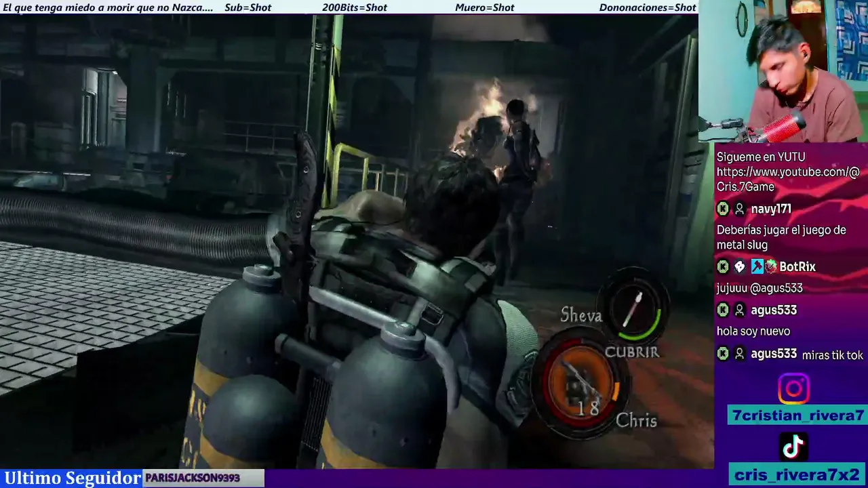
Task: Click latest follower name PARISJACKSON9393
Action: pyautogui.click(x=193, y=478)
